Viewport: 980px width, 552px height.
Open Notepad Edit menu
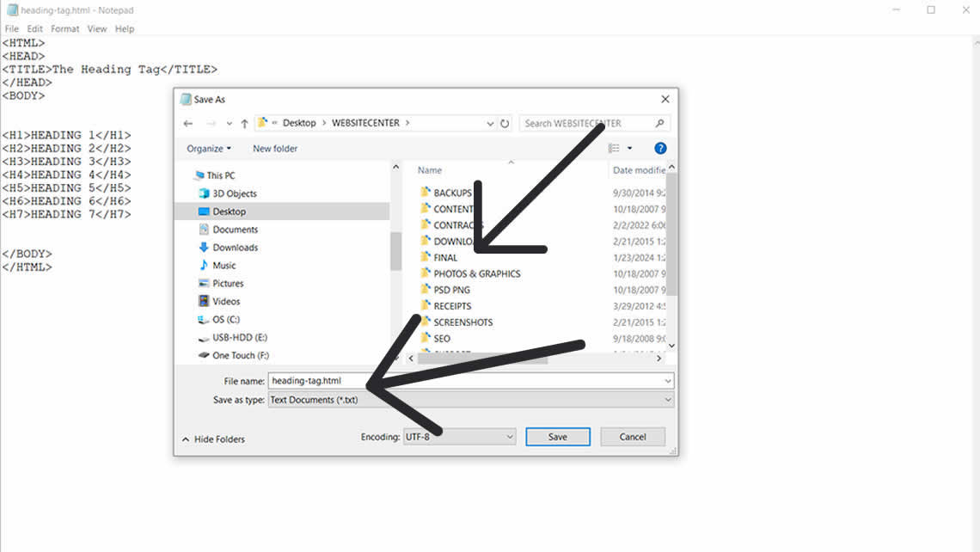pos(35,28)
